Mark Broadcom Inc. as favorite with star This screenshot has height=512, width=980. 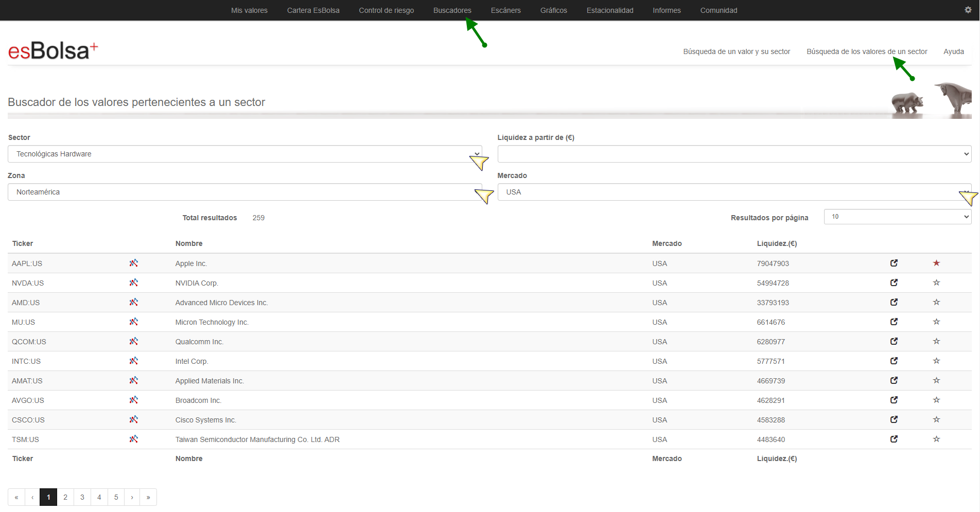pyautogui.click(x=936, y=400)
